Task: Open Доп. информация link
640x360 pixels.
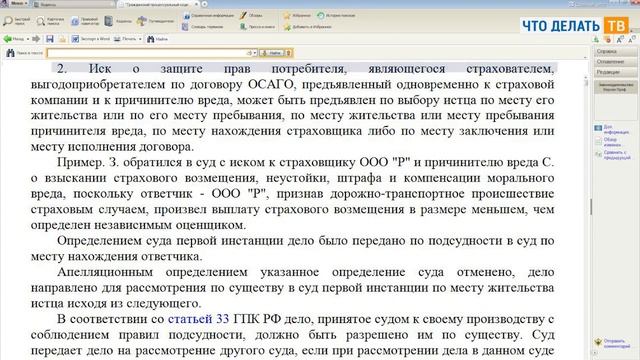Action: tap(611, 129)
